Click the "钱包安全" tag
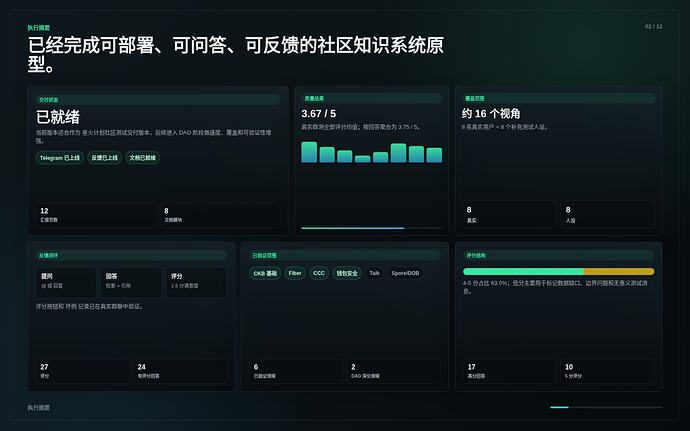 click(347, 273)
